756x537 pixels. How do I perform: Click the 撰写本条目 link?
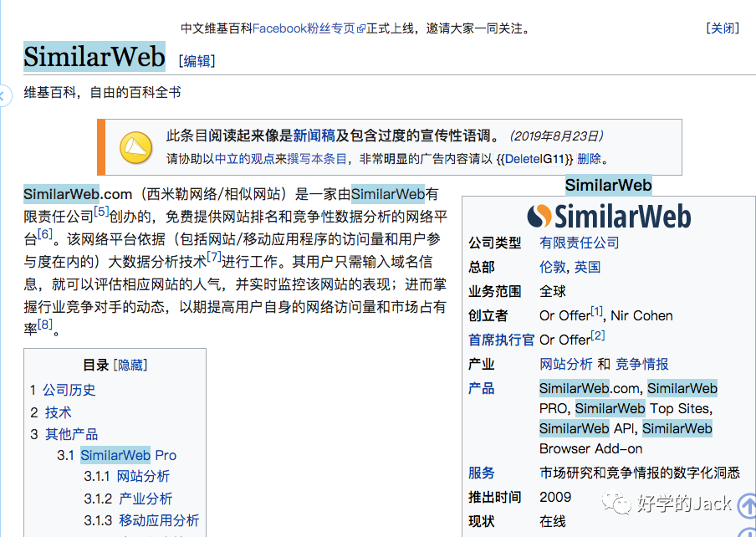(x=317, y=159)
